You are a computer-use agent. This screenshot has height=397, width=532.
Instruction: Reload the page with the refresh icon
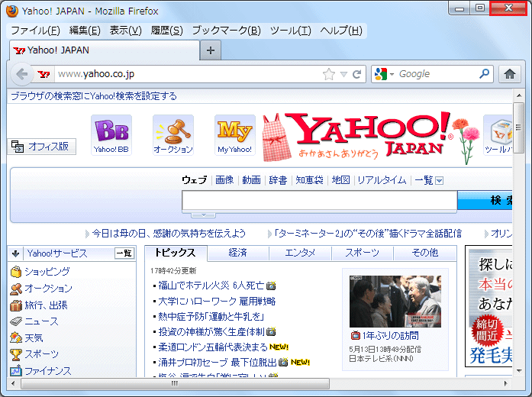tap(356, 74)
